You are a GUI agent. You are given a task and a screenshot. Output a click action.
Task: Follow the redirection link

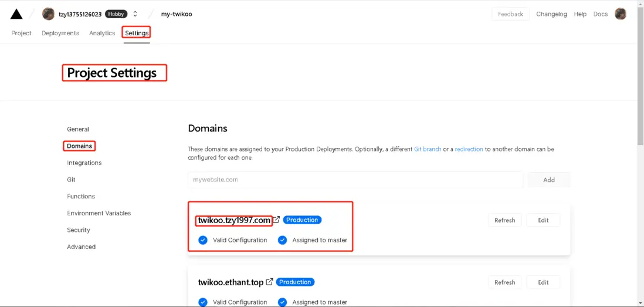click(469, 149)
